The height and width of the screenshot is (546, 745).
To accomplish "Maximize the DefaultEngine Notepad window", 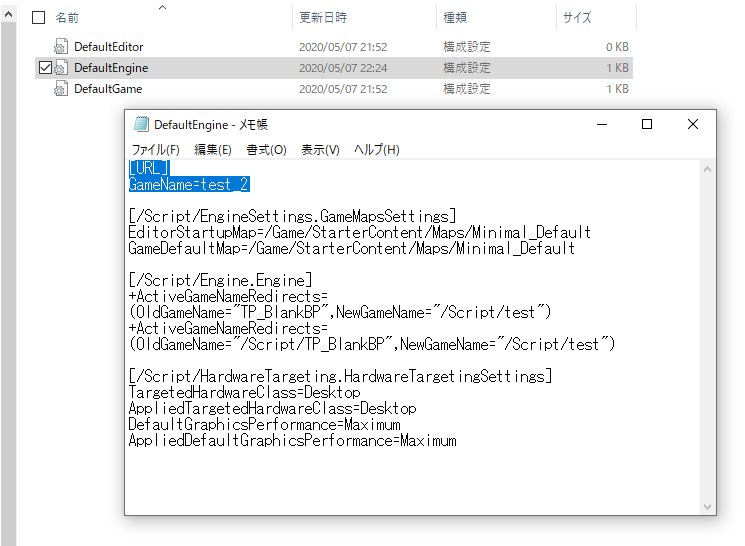I will click(647, 124).
